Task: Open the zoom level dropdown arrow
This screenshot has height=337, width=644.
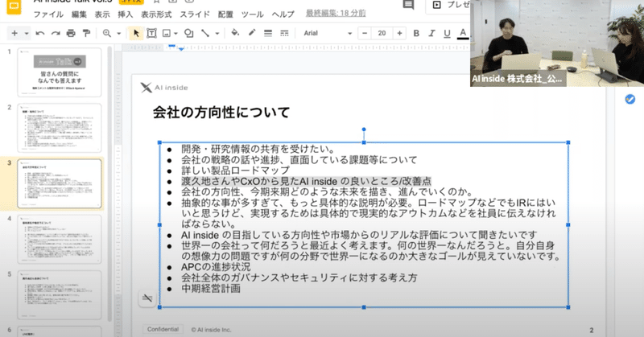Action: point(118,33)
